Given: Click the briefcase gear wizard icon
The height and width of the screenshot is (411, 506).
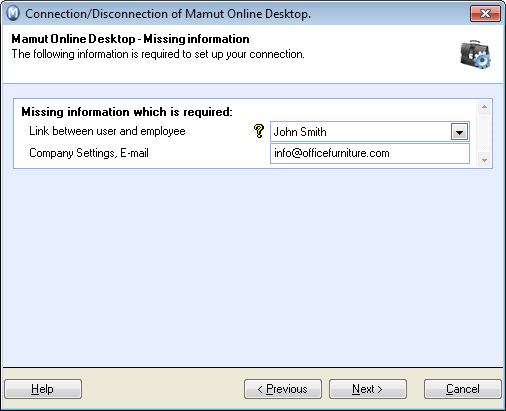Looking at the screenshot, I should tap(476, 55).
